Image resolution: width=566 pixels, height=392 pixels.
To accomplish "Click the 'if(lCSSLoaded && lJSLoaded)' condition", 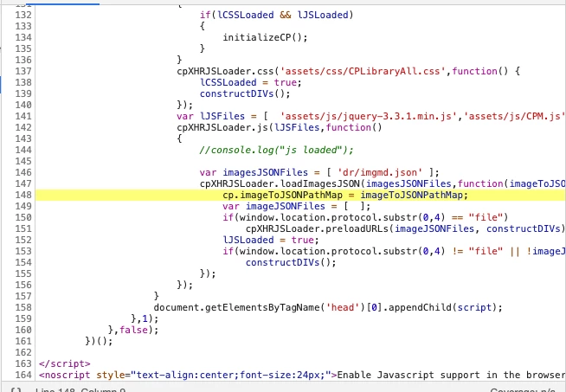I will pos(276,15).
